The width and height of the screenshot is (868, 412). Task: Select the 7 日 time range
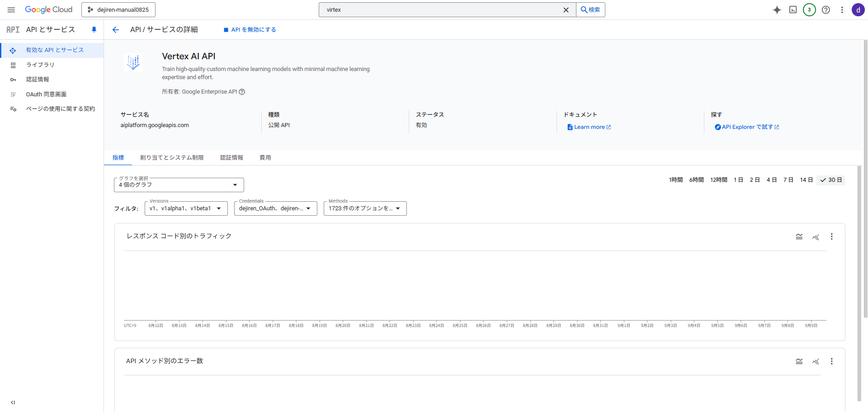[x=788, y=180]
